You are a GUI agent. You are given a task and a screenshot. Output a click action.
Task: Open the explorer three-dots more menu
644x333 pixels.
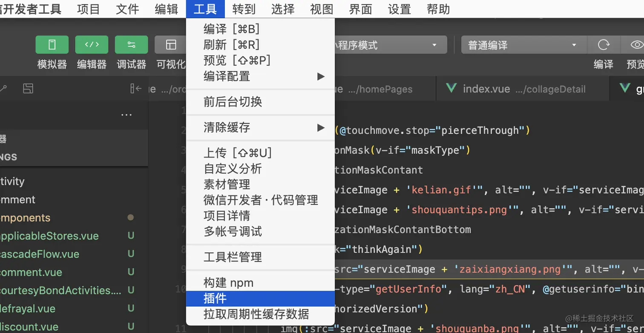[x=126, y=115]
